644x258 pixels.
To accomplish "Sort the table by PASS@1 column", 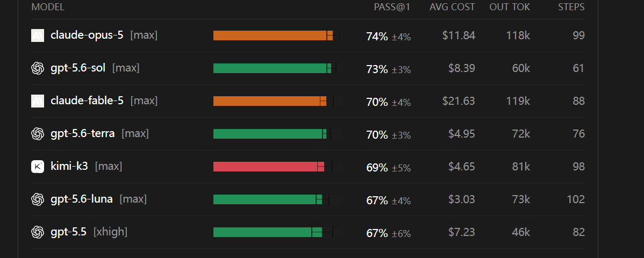I will pyautogui.click(x=392, y=7).
